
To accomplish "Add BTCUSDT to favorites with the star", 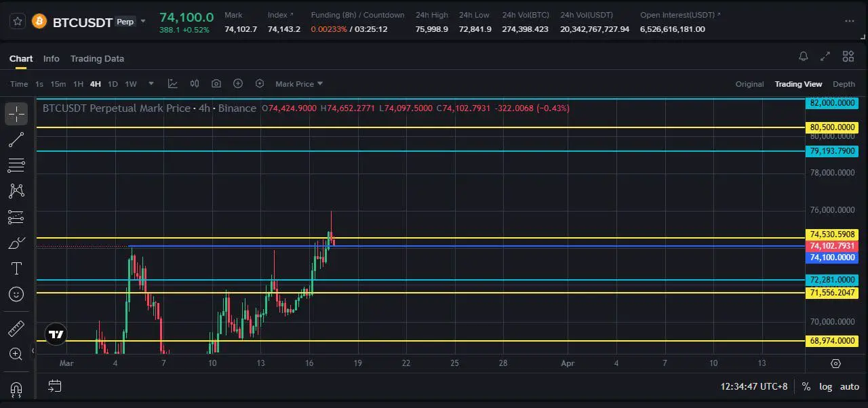I will point(18,22).
